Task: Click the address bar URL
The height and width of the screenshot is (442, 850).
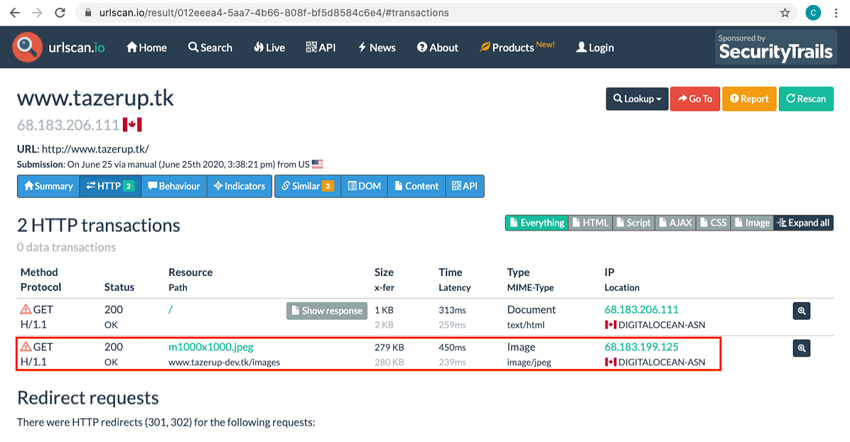Action: click(274, 12)
